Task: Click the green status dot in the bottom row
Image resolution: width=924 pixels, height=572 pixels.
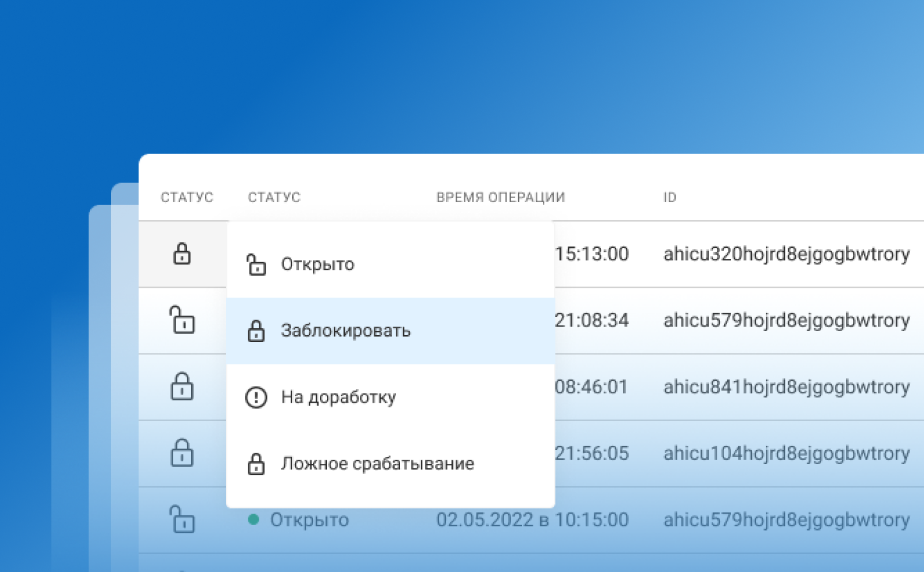Action: tap(253, 519)
